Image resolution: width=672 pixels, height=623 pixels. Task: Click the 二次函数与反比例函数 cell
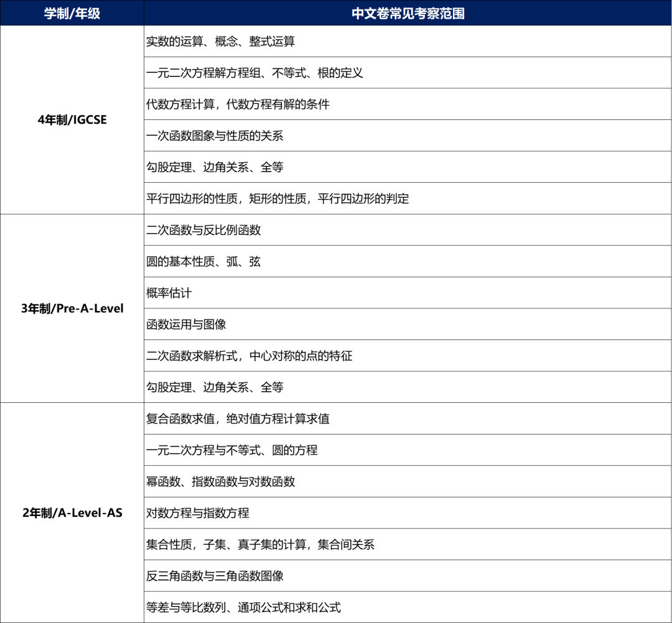click(203, 230)
